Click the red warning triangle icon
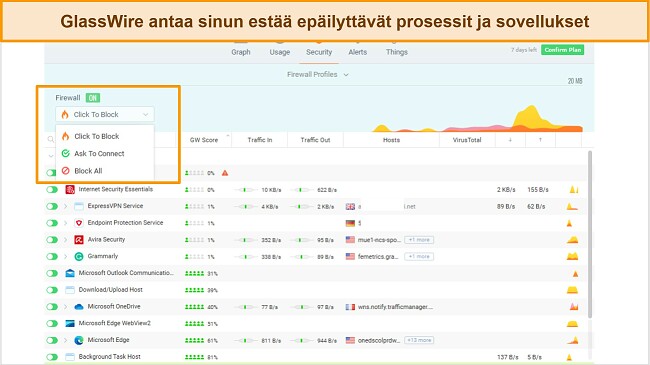The height and width of the screenshot is (365, 650). click(x=225, y=173)
